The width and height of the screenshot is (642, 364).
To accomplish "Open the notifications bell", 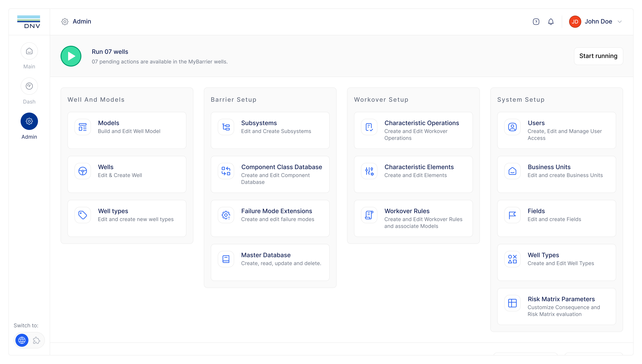I will click(x=551, y=22).
